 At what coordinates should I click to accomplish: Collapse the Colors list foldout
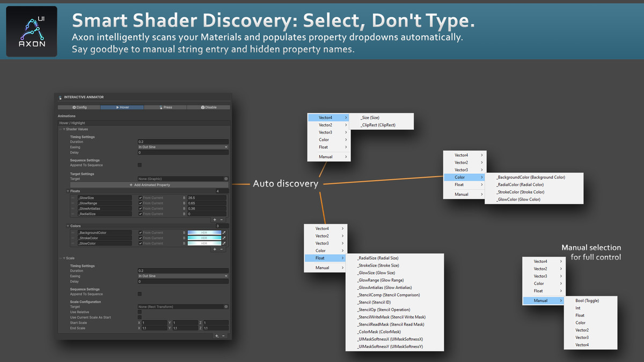click(x=68, y=226)
